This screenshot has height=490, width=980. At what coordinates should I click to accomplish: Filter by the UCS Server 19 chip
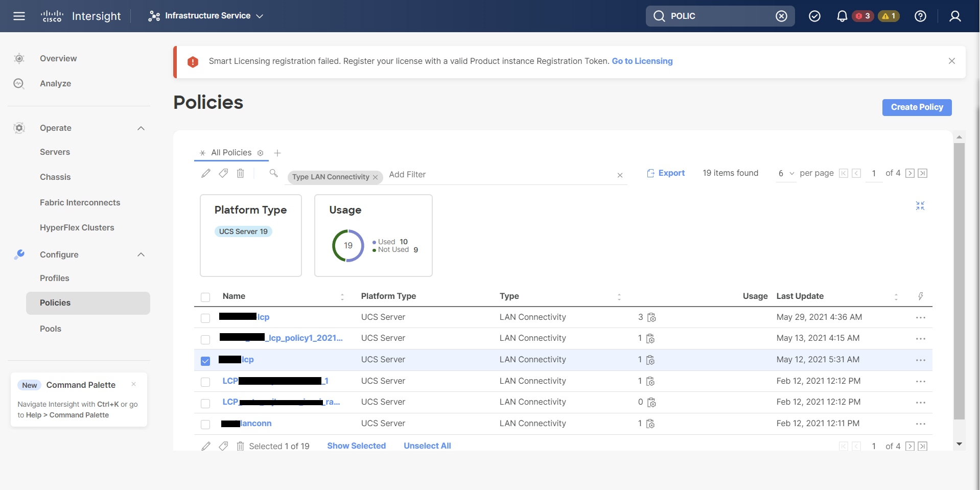point(243,231)
